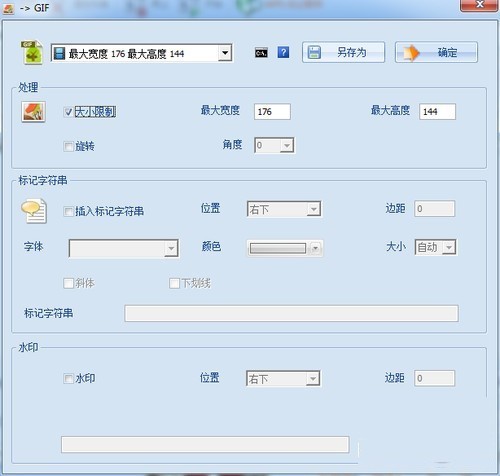
Task: Click 标记字符串 section 边距 field
Action: point(434,209)
